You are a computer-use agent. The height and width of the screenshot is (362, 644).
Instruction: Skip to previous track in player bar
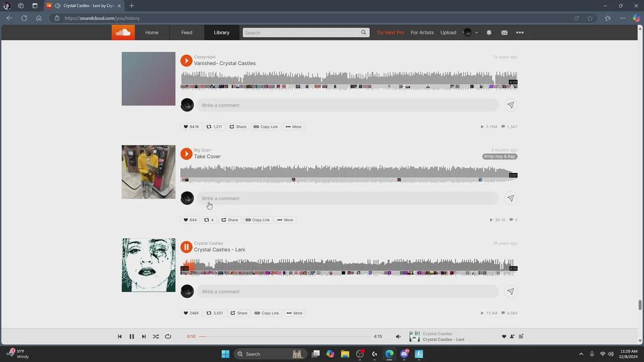[120, 336]
